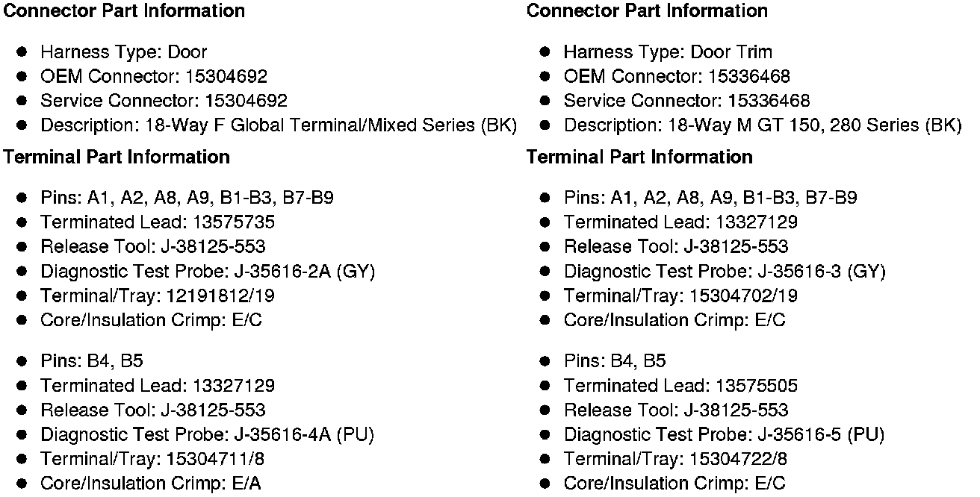Select Terminated Lead: 13575505 line
The image size is (980, 497).
click(680, 386)
